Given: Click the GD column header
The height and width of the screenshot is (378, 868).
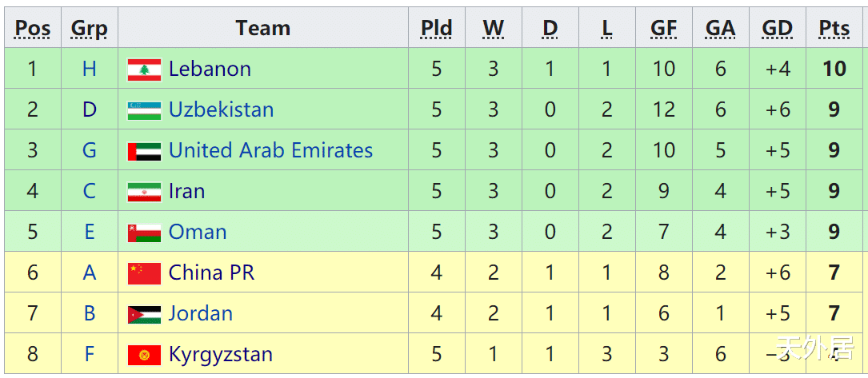Looking at the screenshot, I should coord(778,29).
